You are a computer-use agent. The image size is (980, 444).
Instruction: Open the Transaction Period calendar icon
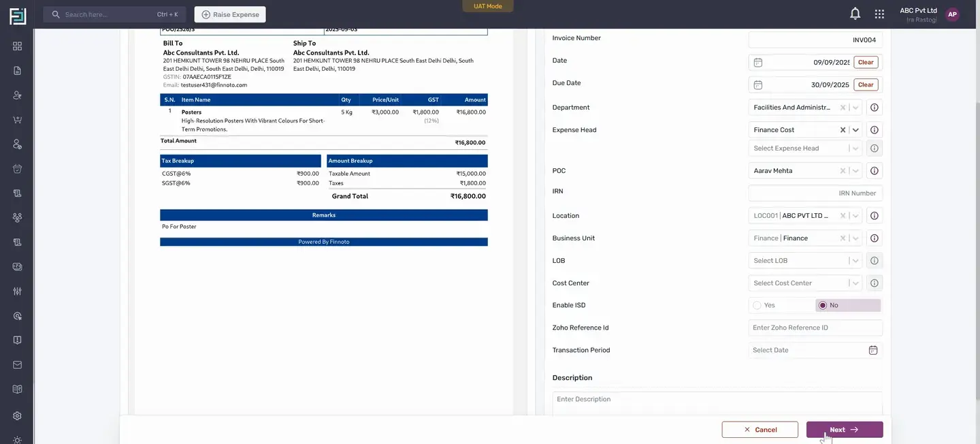tap(873, 350)
